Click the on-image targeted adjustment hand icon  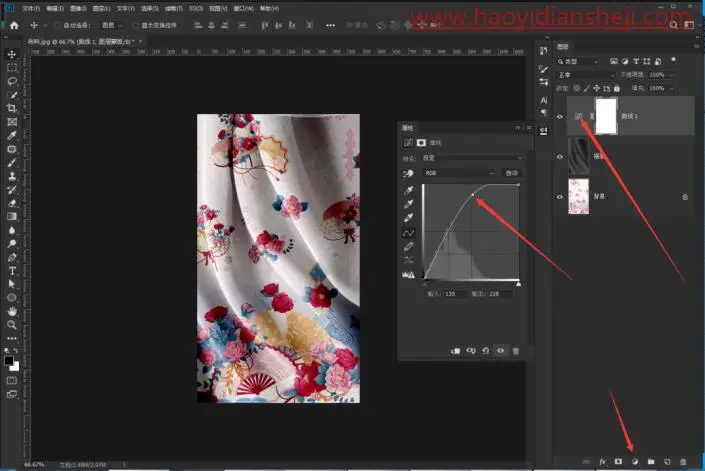pyautogui.click(x=408, y=173)
